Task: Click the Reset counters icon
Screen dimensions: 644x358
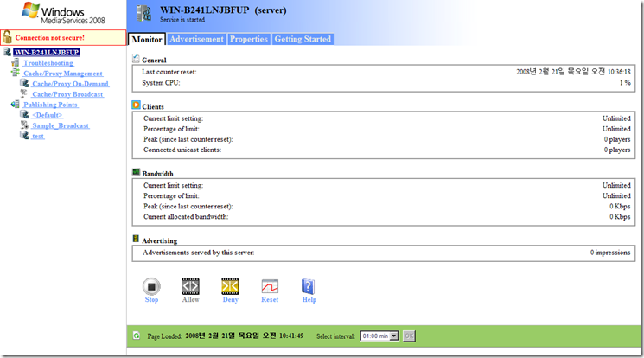Action: point(270,286)
